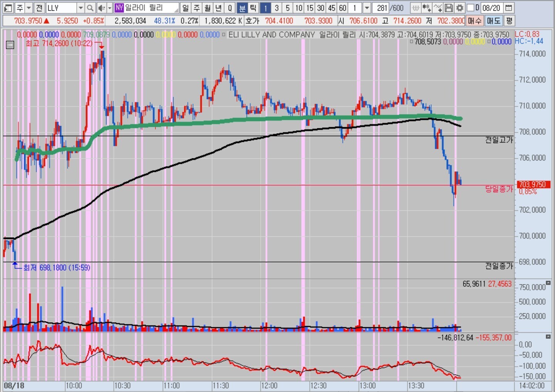Expand the dropdown beside the speaker icon
Image resolution: width=555 pixels, height=392 pixels.
coord(109,8)
